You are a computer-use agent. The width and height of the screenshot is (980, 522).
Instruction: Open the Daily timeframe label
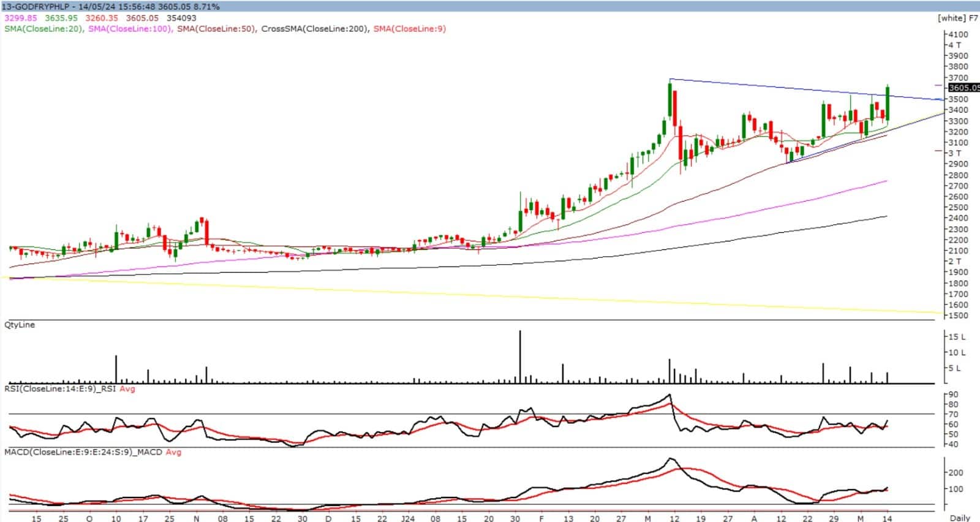(960, 518)
